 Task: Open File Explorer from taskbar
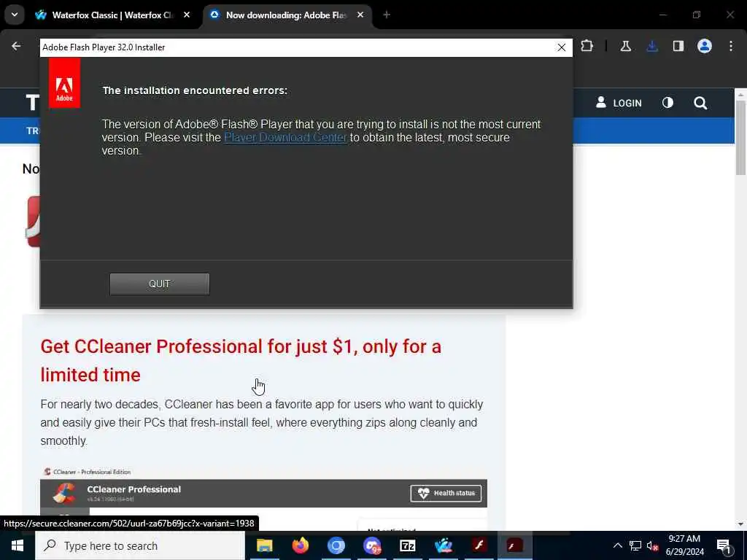264,545
